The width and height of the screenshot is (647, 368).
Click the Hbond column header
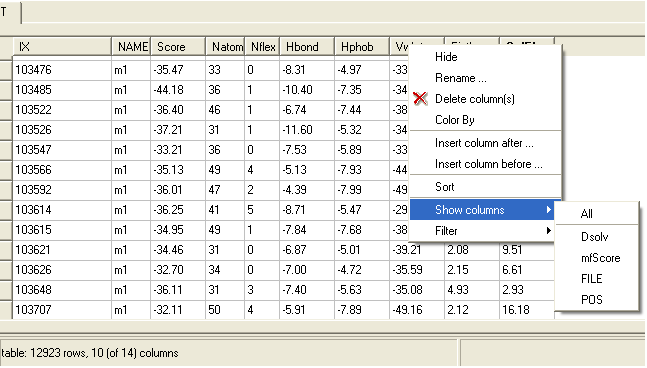click(307, 47)
